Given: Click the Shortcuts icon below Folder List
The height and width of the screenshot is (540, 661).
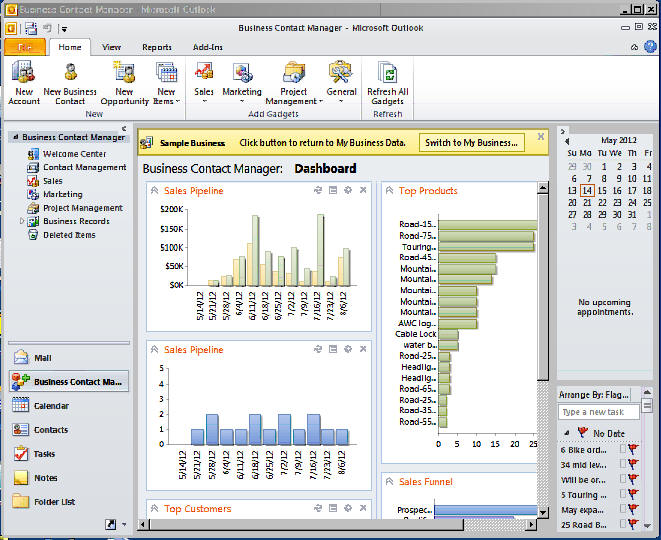Looking at the screenshot, I should (110, 524).
